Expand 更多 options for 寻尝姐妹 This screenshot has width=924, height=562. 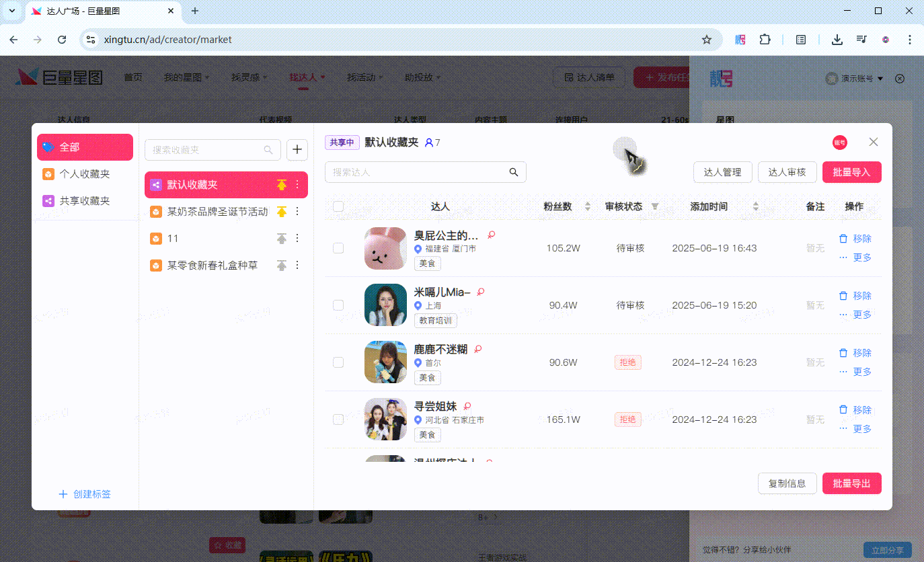[855, 429]
